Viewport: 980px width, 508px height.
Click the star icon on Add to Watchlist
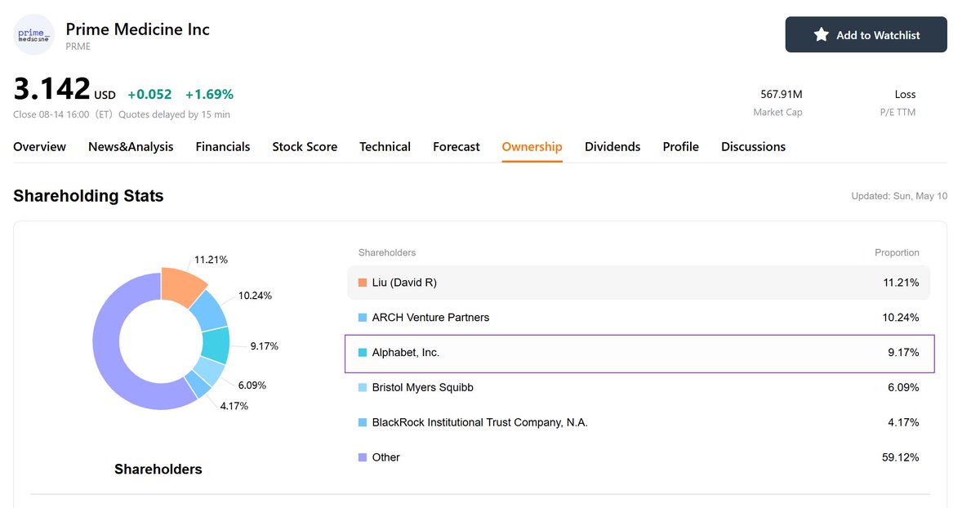(x=822, y=34)
